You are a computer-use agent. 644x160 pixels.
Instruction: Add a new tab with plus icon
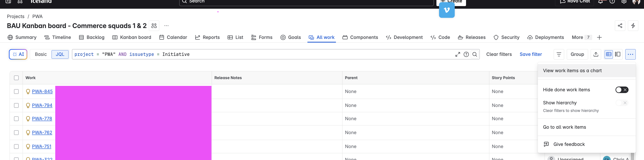click(599, 37)
